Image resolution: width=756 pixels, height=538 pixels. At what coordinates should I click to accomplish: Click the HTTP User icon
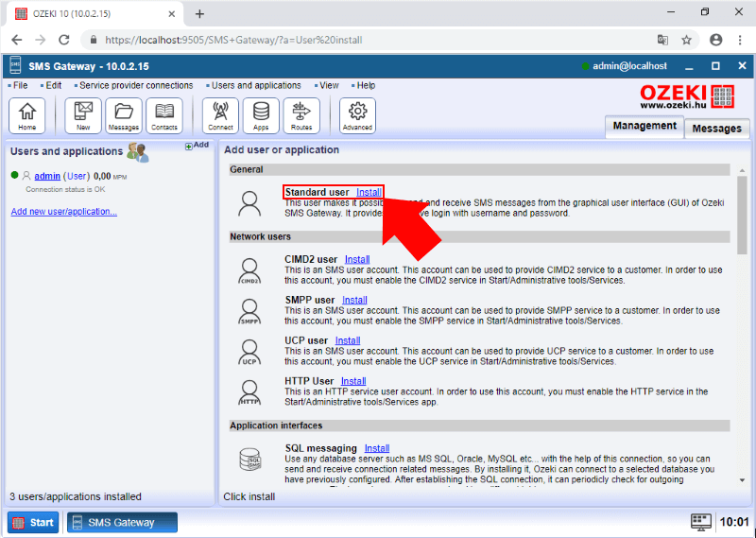click(x=249, y=392)
